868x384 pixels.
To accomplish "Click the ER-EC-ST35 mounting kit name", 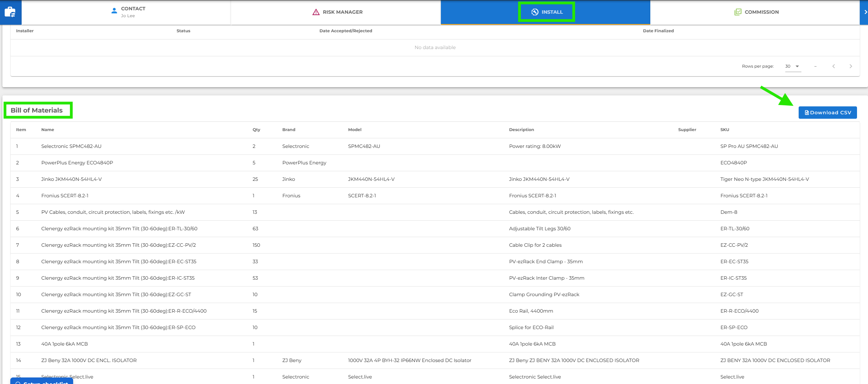I will 119,261.
